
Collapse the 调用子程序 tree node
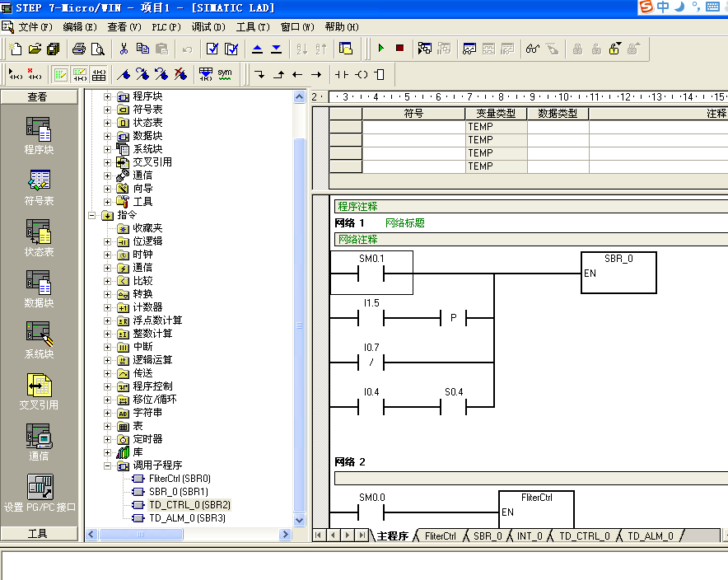[x=107, y=465]
